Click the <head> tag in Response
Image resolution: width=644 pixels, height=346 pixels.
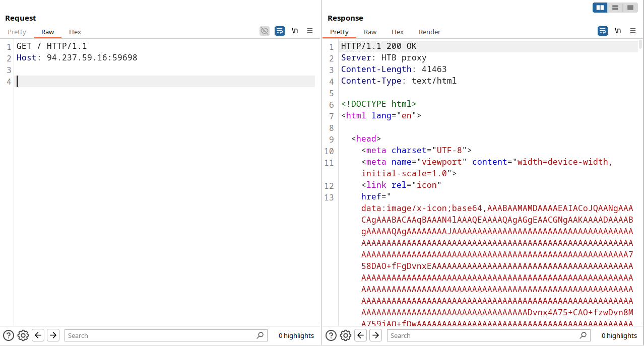[366, 139]
